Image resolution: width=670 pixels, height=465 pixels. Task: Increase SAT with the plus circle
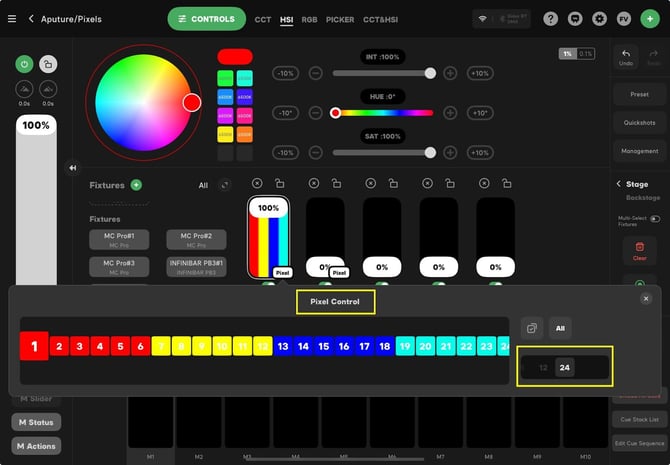[x=450, y=153]
